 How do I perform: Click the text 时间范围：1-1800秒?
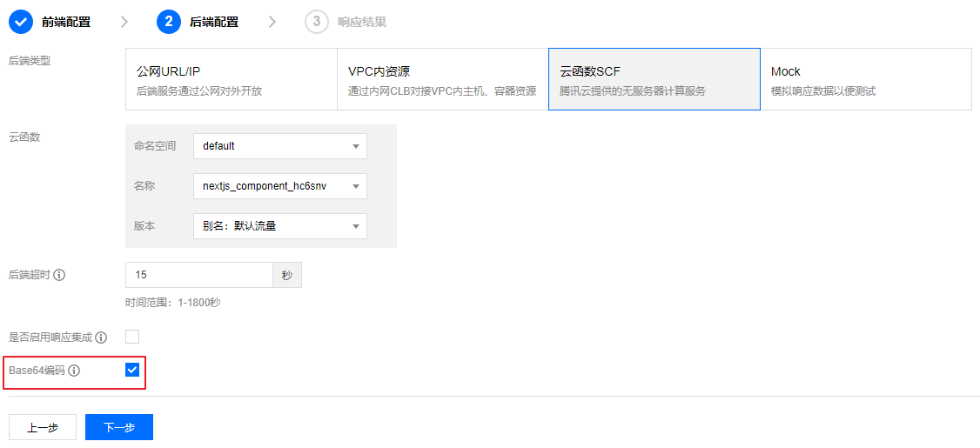[x=173, y=303]
